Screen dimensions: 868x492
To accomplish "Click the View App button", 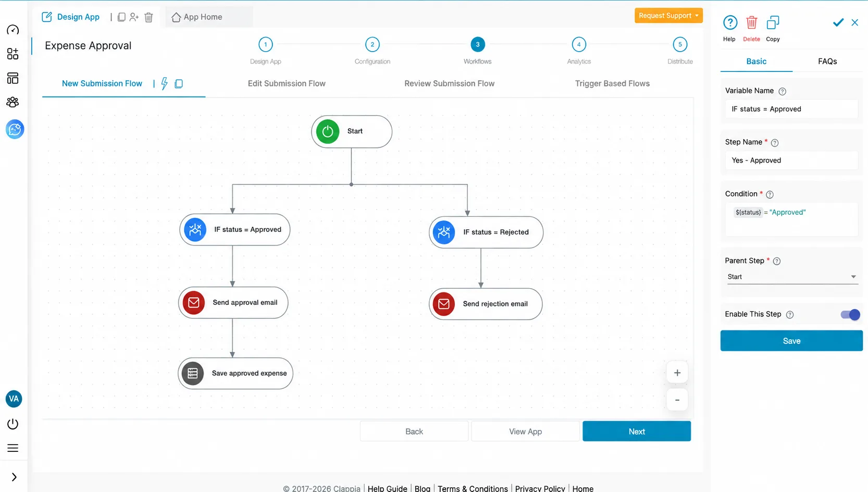I will [x=525, y=432].
